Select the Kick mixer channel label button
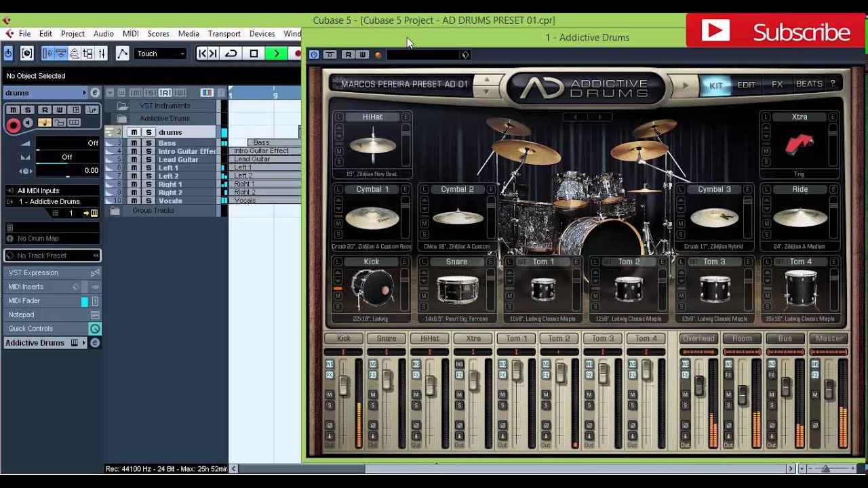868x488 pixels. pyautogui.click(x=344, y=338)
